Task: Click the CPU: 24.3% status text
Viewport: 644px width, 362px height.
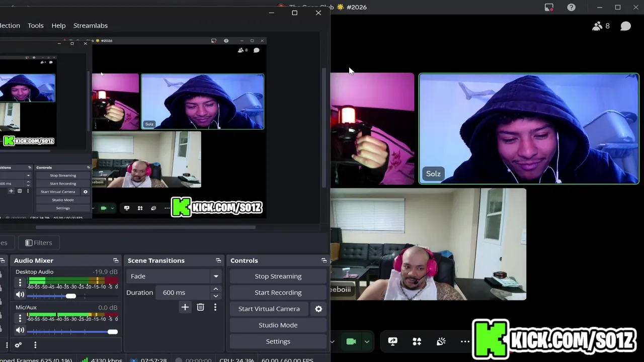Action: click(x=236, y=359)
